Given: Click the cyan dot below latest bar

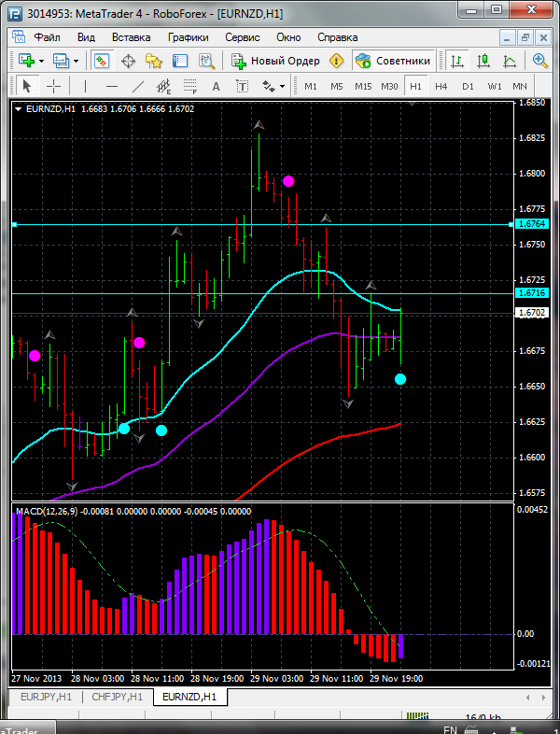Looking at the screenshot, I should point(400,379).
